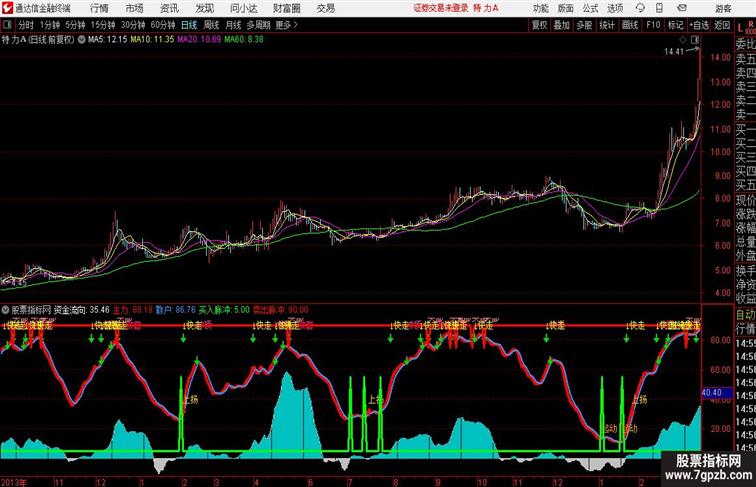Click the diamond icon at chart top-right
Screen dimensions: 756x487
(x=683, y=40)
